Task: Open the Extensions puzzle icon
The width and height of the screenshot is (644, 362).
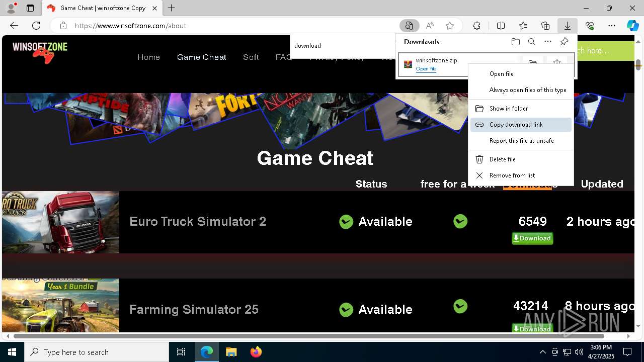Action: tap(476, 26)
